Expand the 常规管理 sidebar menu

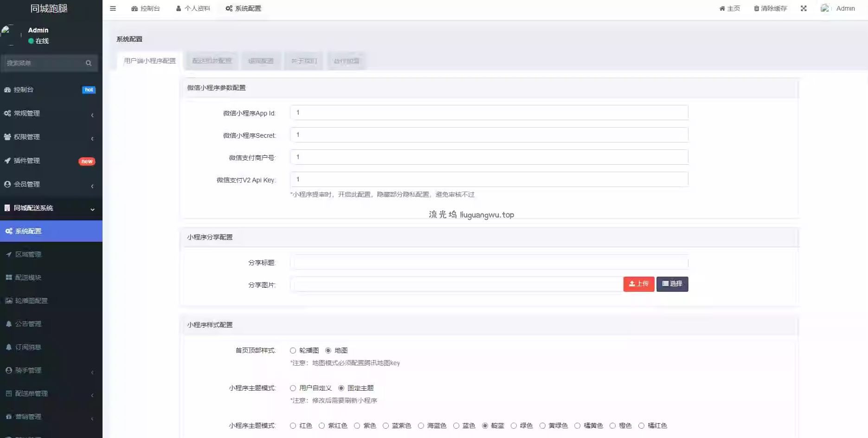(x=27, y=113)
